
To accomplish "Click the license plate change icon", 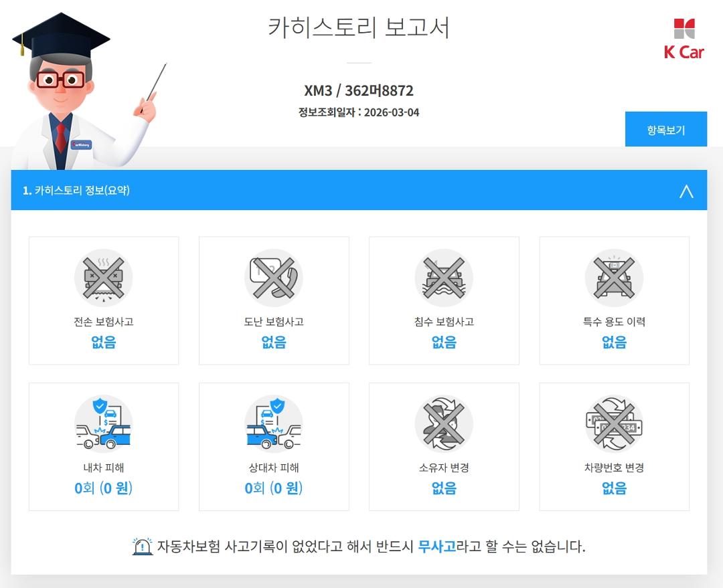I will (x=614, y=423).
